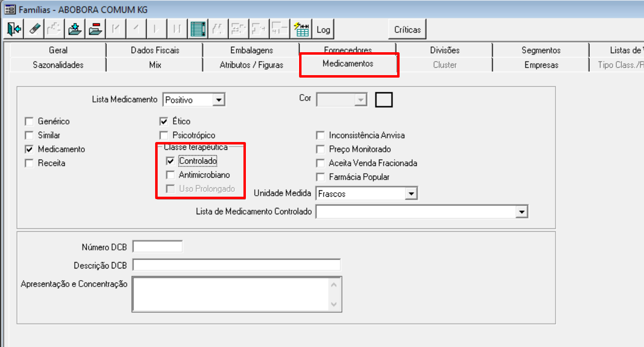Select the Medicamentos tab

click(348, 64)
